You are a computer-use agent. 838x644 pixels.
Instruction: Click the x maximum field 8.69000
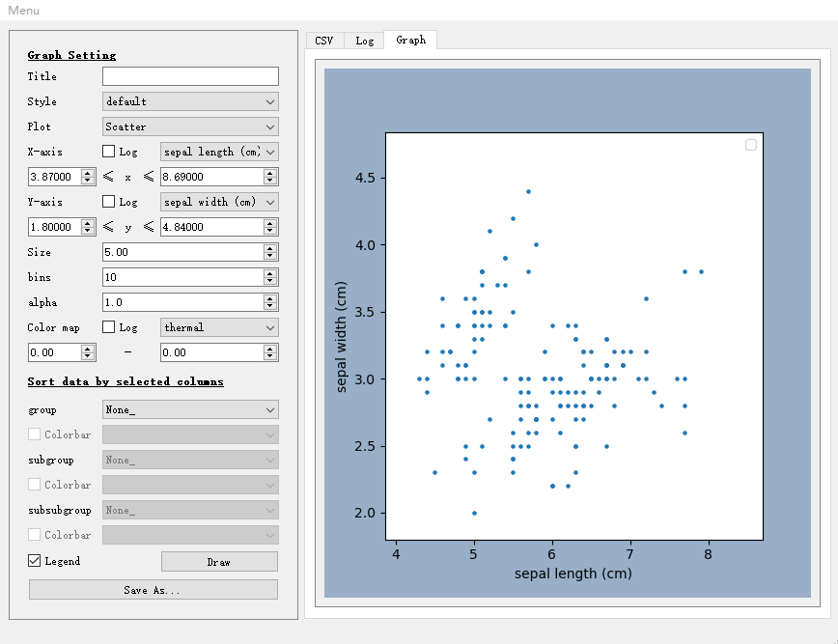pos(219,177)
